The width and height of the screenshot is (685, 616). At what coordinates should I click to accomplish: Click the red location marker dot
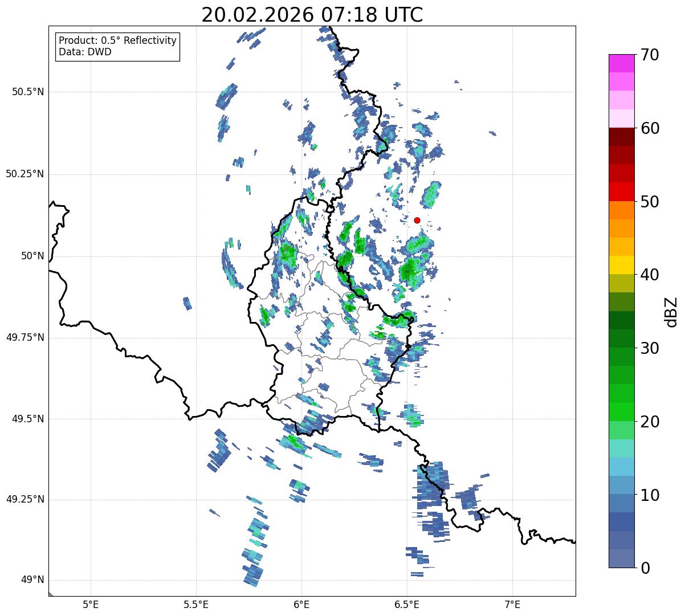point(417,220)
